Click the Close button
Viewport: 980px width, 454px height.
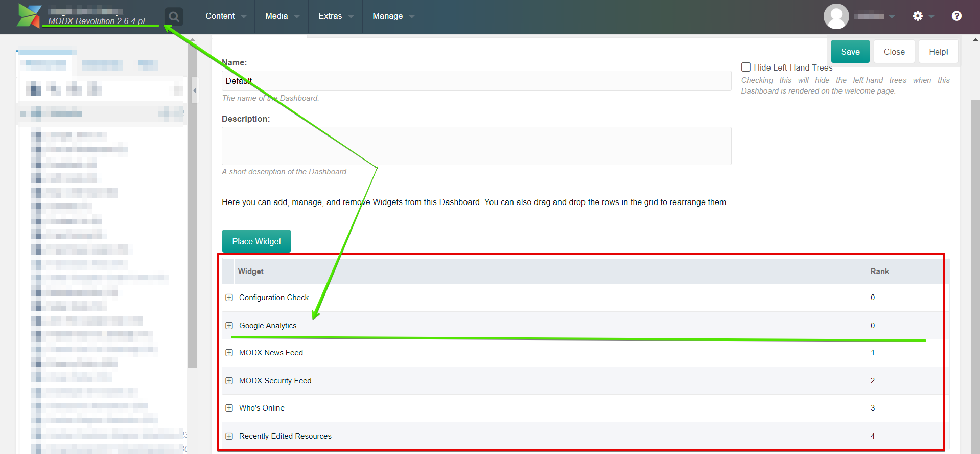tap(894, 52)
